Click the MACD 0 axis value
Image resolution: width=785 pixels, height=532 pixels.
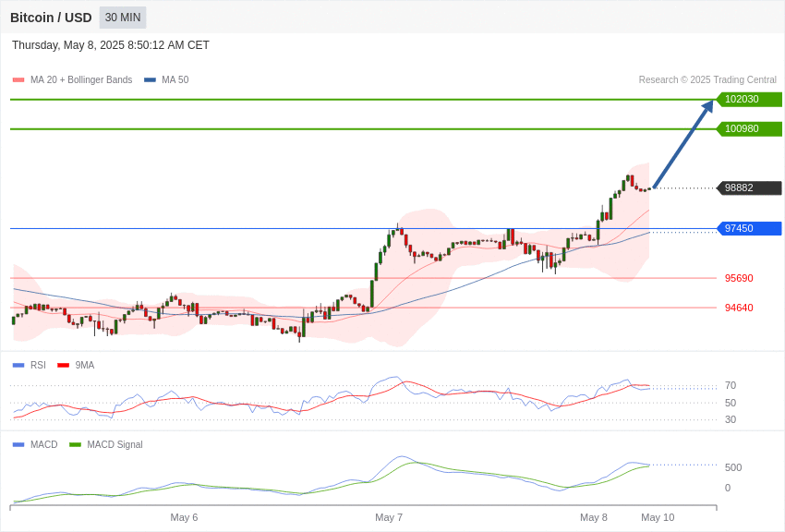pos(728,488)
